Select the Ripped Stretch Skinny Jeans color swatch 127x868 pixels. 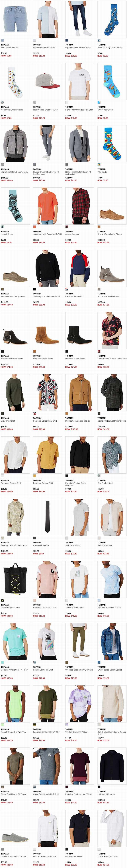(67, 40)
